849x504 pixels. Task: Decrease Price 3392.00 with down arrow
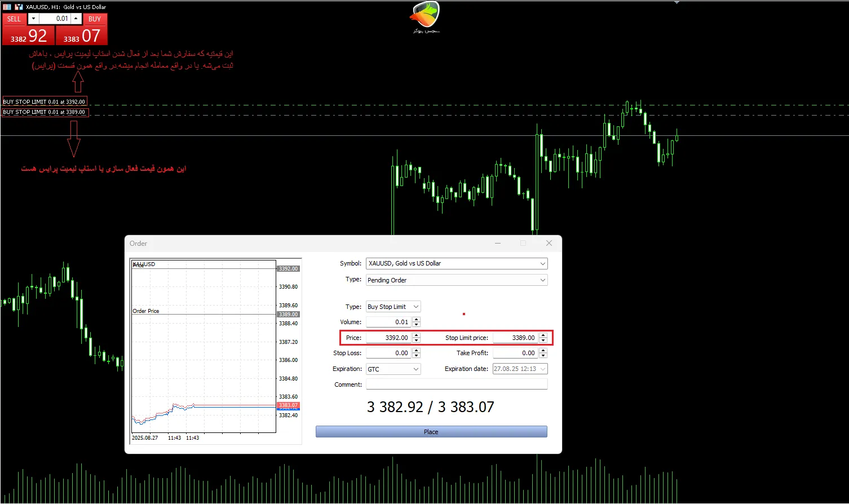tap(416, 340)
